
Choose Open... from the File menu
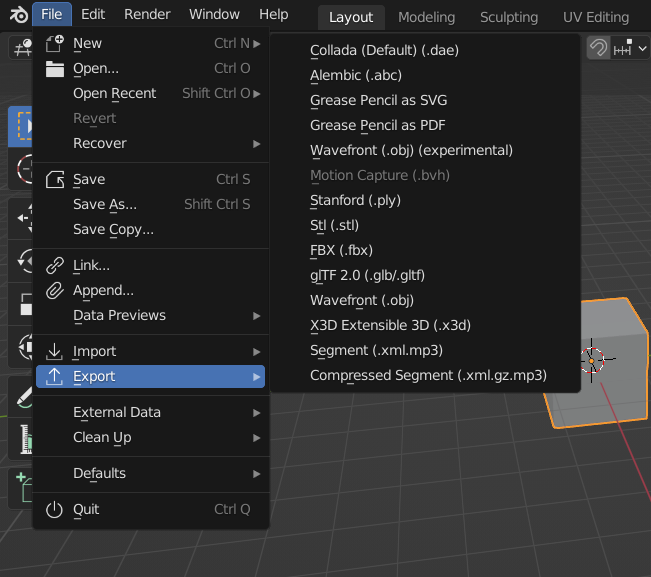(x=150, y=68)
